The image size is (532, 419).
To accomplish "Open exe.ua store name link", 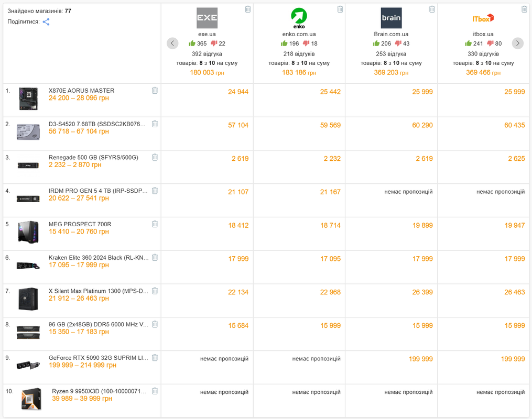I will 207,34.
